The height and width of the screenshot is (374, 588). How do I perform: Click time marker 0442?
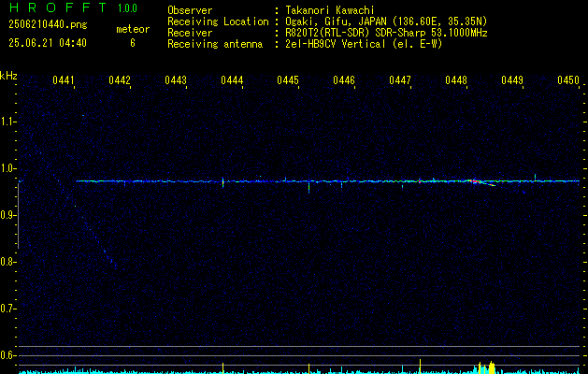pos(120,80)
